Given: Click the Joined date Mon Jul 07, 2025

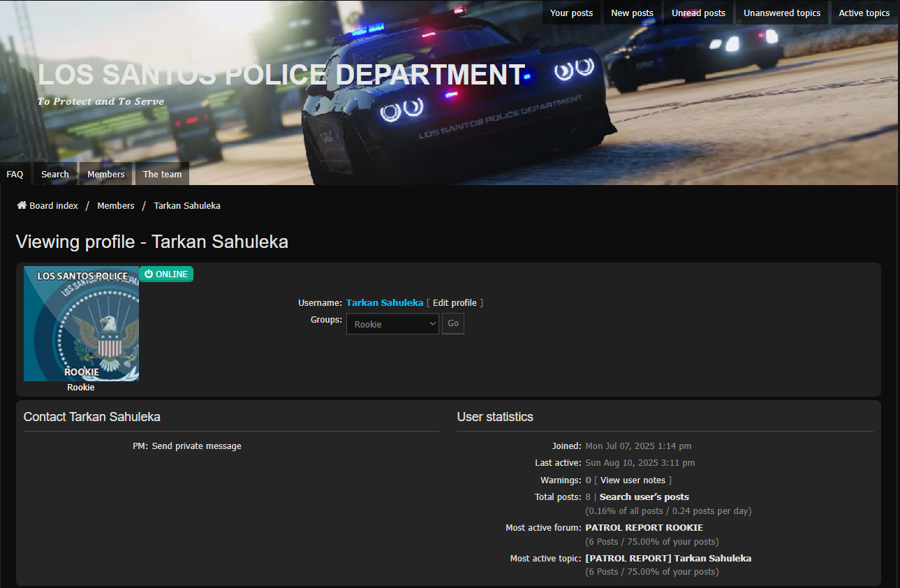Looking at the screenshot, I should tap(638, 446).
